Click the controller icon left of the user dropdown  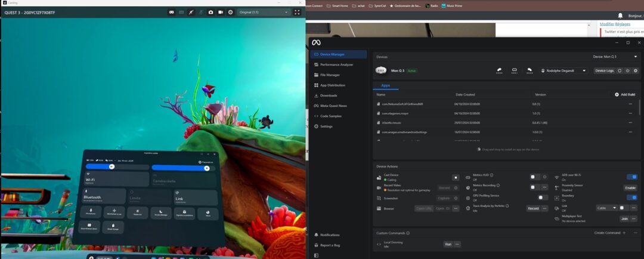coord(530,70)
